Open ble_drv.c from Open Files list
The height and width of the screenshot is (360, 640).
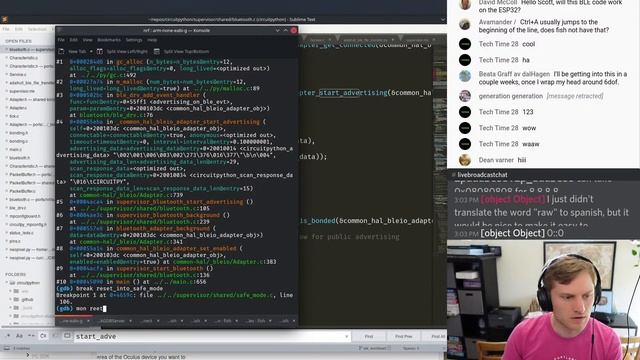18,208
